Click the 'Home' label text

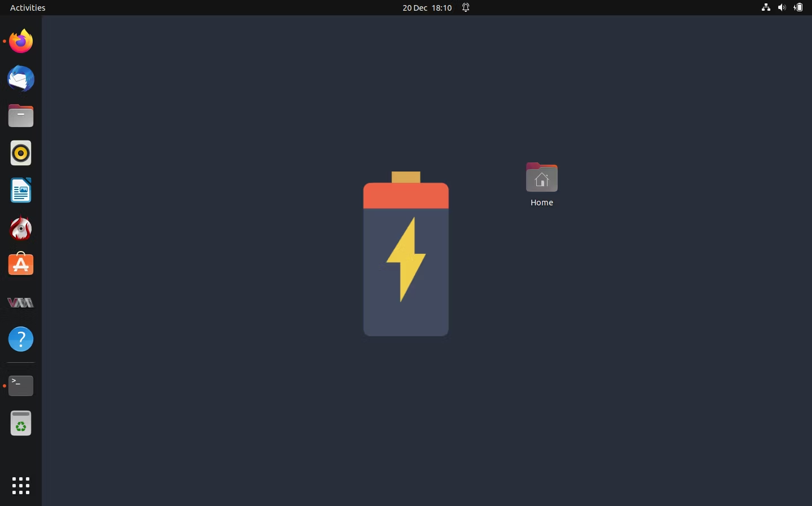(542, 203)
